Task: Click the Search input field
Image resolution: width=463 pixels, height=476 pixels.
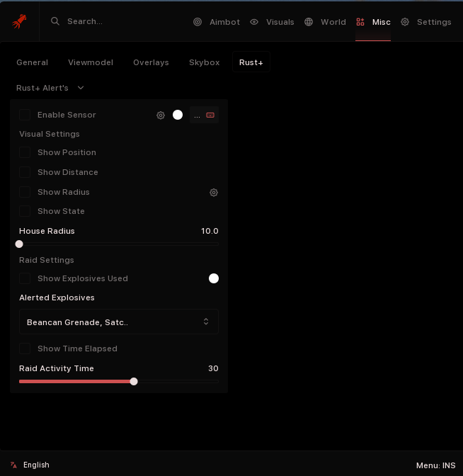Action: click(85, 21)
